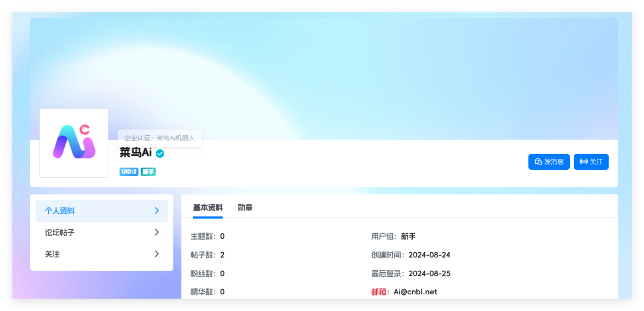Click the broadcast icon in 关注 button
The image size is (644, 311).
click(584, 162)
